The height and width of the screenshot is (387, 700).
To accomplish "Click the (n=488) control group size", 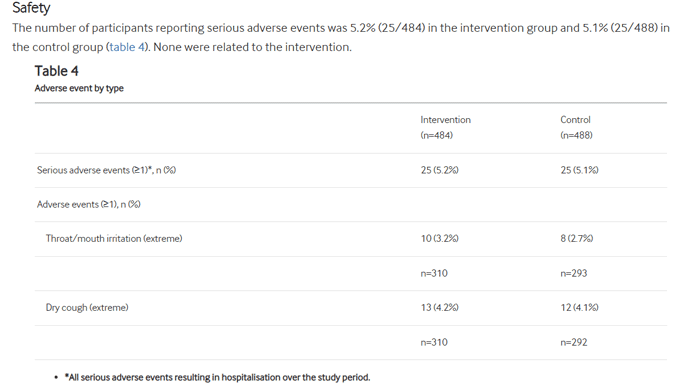I will (x=576, y=135).
